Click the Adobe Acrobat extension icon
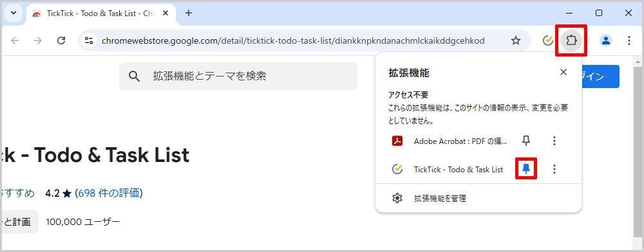The height and width of the screenshot is (252, 644). pos(397,141)
